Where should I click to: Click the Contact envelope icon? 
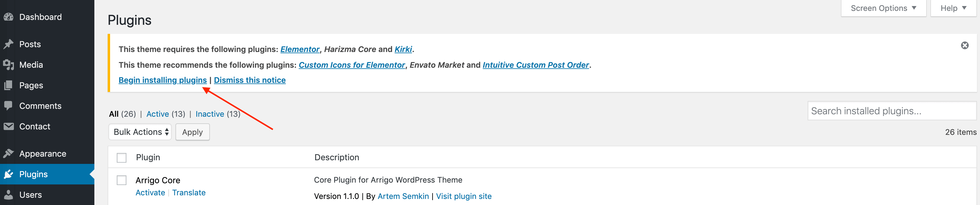[8, 126]
